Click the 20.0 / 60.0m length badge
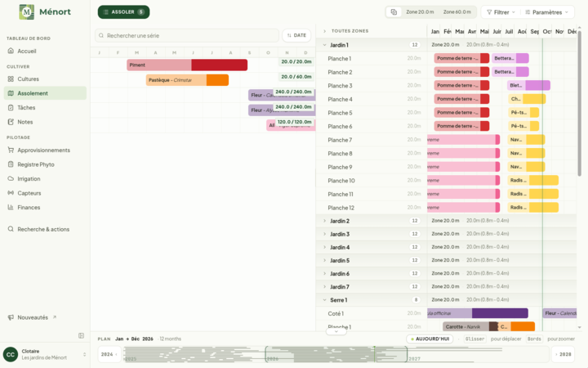 (296, 77)
